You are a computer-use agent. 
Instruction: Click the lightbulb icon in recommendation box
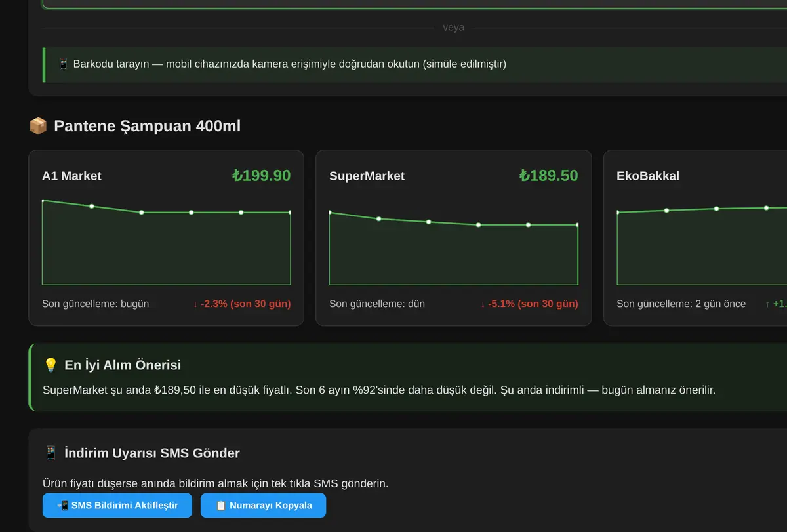pyautogui.click(x=50, y=365)
